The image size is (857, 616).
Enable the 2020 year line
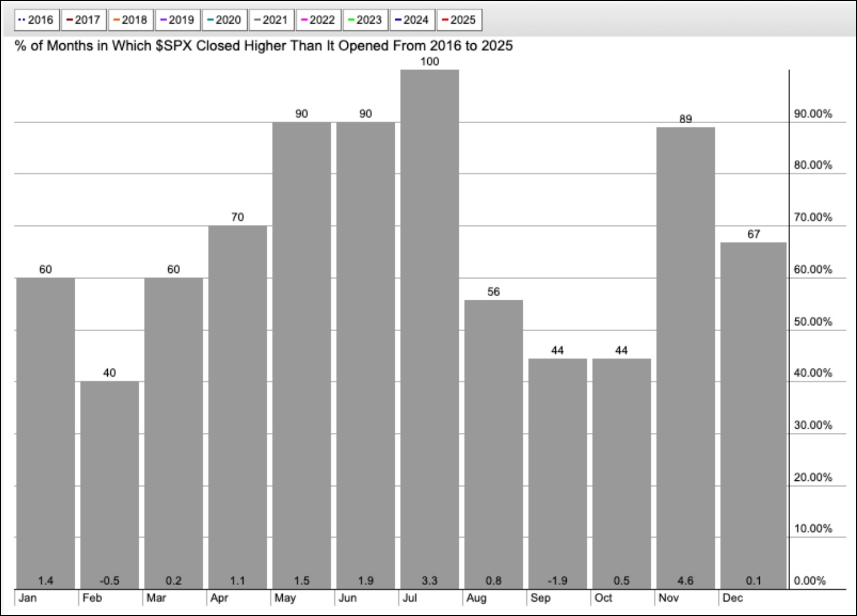[224, 20]
